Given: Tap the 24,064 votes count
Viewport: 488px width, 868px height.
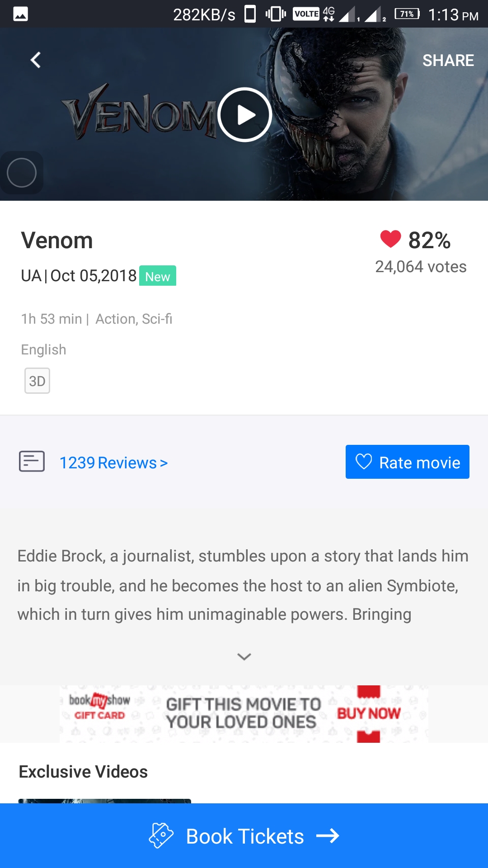Looking at the screenshot, I should coord(421,267).
